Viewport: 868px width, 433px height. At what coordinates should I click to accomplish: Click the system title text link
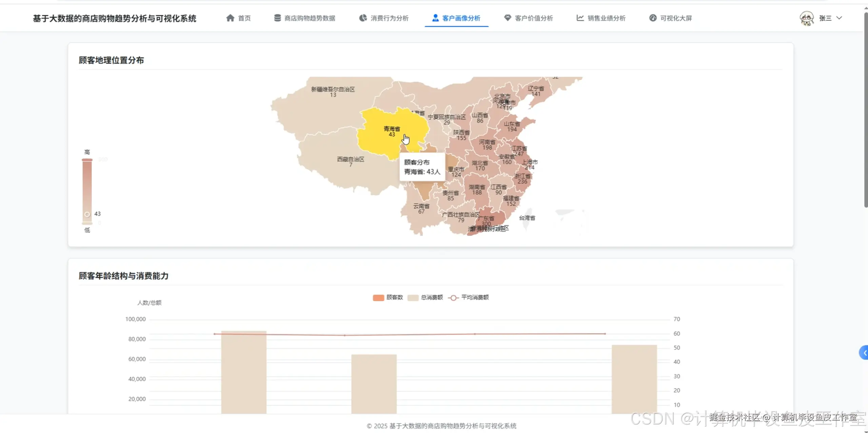click(x=115, y=19)
